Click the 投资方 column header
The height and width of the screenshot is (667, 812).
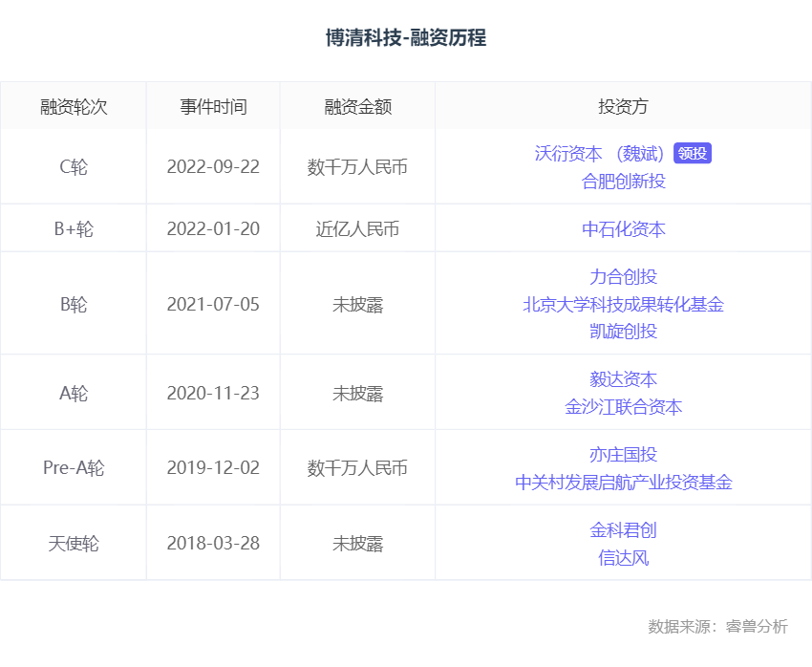[x=624, y=107]
